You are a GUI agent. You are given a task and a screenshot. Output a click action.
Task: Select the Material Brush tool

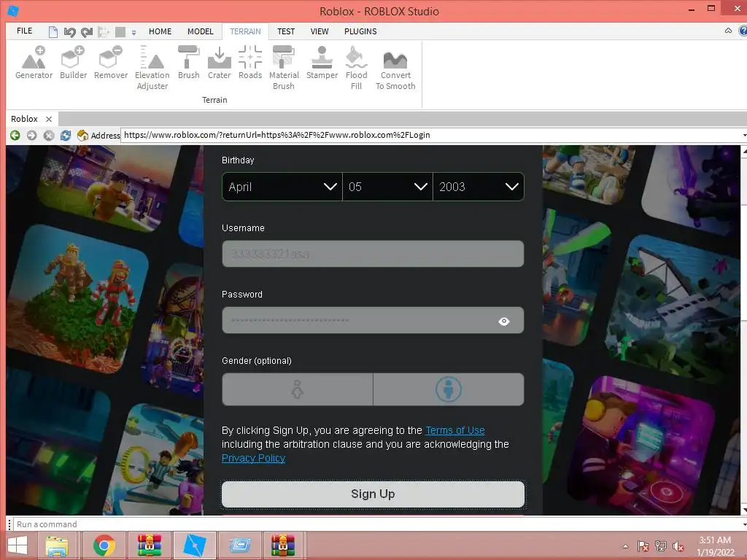[284, 68]
